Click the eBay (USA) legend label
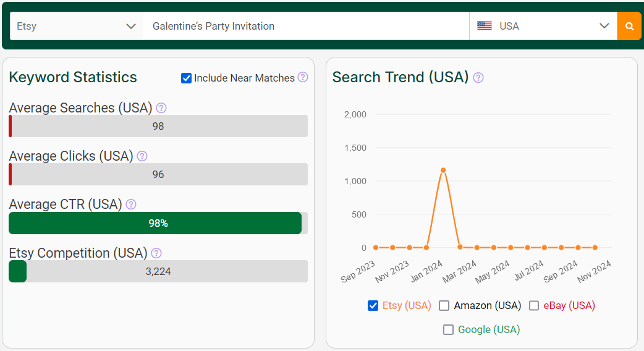 click(569, 305)
